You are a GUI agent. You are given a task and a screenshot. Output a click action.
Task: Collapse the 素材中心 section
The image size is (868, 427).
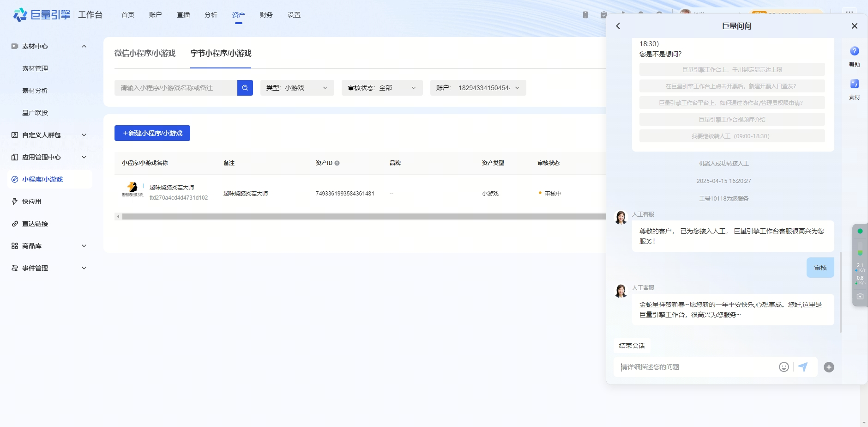point(84,46)
